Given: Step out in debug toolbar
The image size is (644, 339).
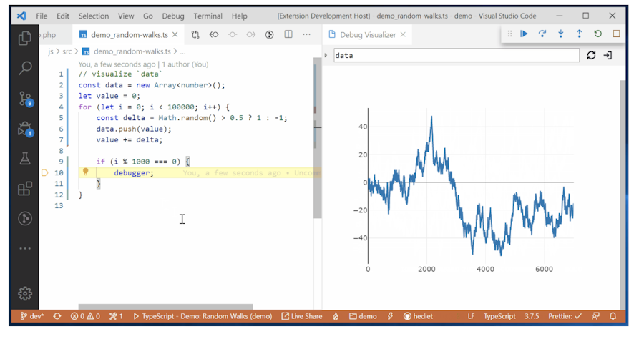Looking at the screenshot, I should tap(579, 34).
